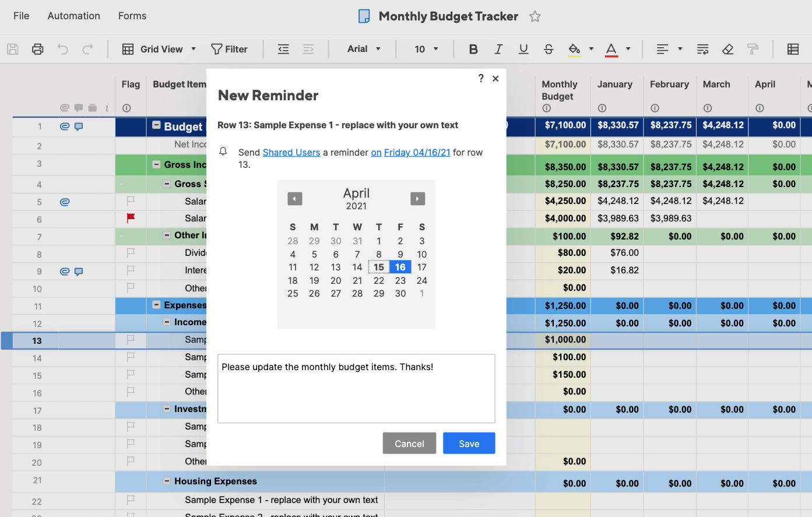Collapse the Housing Expenses section
This screenshot has width=812, height=517.
[167, 481]
